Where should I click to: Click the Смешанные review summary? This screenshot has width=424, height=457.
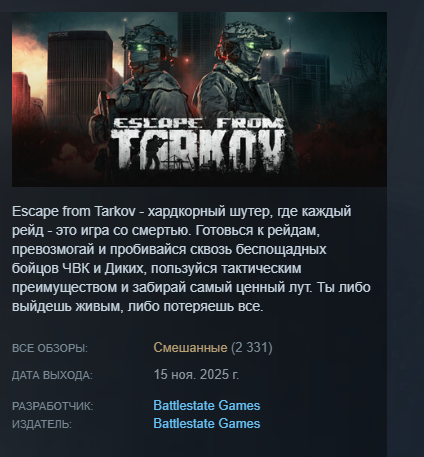coord(190,348)
